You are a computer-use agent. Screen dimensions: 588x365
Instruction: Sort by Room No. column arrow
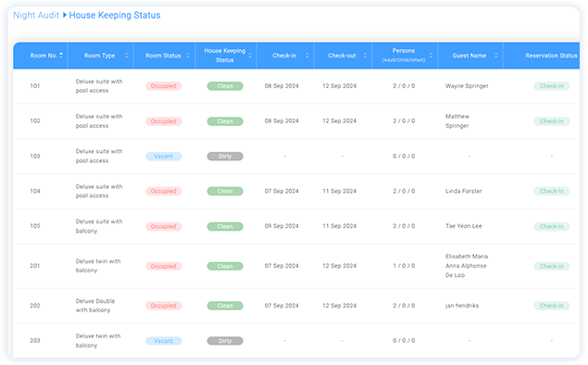pyautogui.click(x=61, y=56)
